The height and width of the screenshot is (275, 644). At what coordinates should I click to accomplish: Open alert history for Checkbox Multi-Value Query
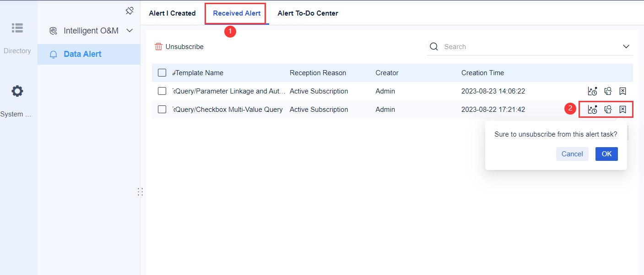click(x=592, y=109)
